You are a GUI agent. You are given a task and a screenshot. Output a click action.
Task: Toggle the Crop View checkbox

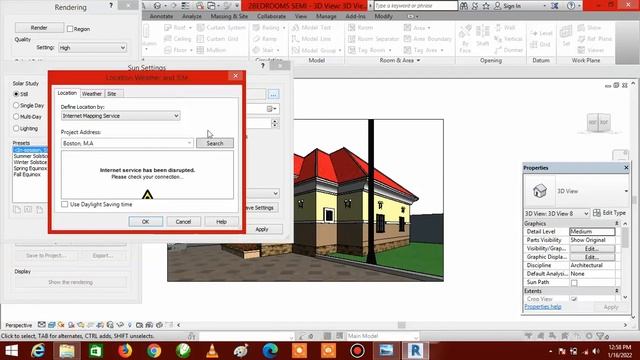(574, 299)
